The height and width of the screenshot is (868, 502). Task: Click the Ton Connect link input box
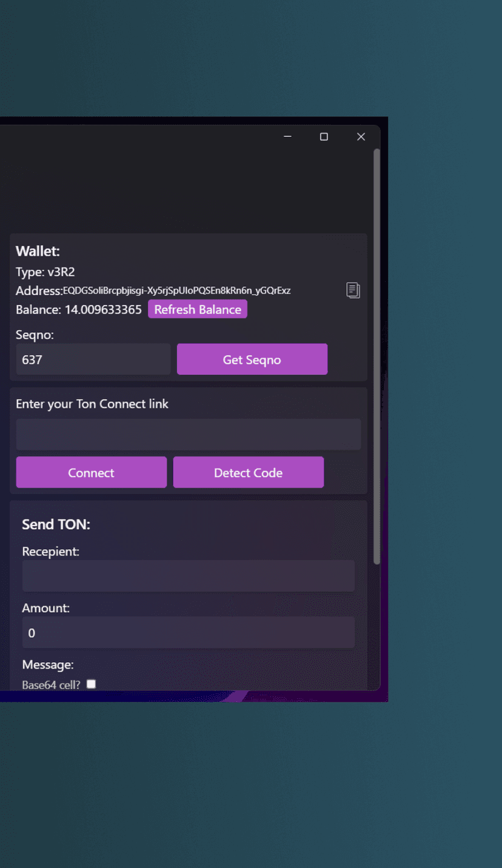tap(188, 434)
